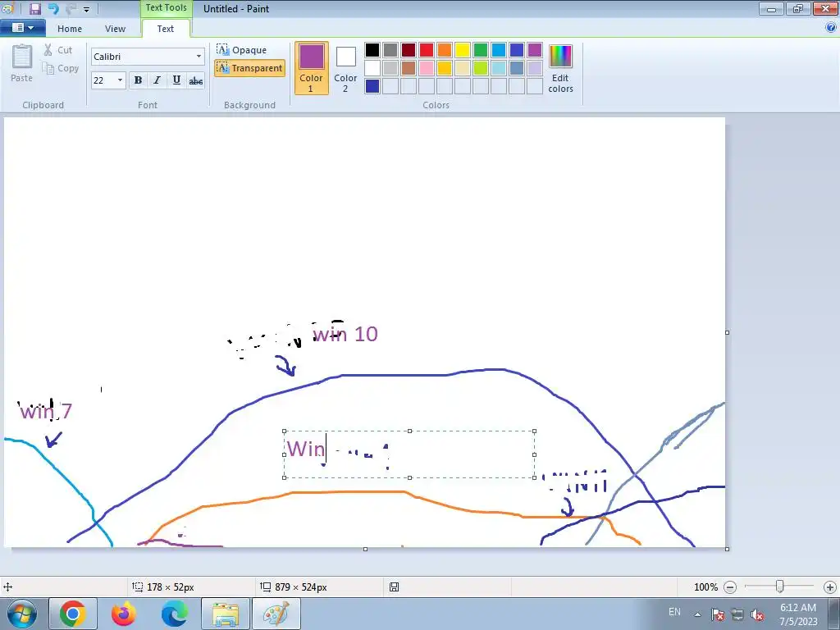This screenshot has width=840, height=630.
Task: Click the Copy button
Action: (x=61, y=68)
